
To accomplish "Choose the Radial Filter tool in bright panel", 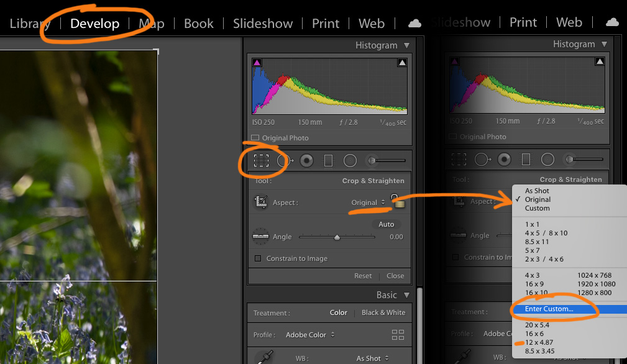I will coord(350,161).
